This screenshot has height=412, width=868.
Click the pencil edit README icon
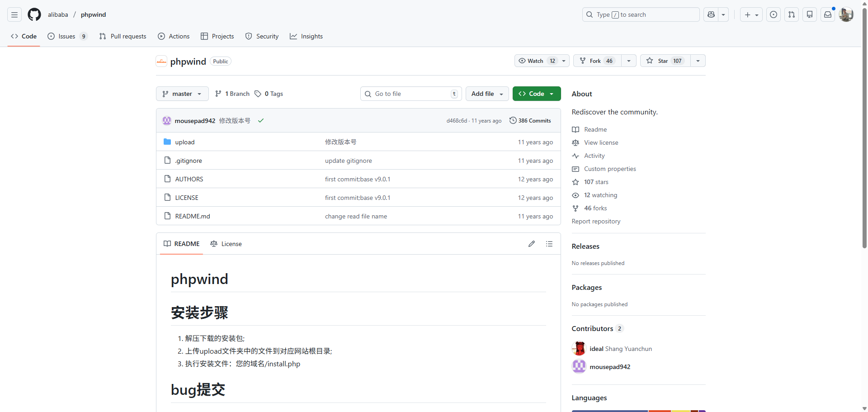click(532, 244)
